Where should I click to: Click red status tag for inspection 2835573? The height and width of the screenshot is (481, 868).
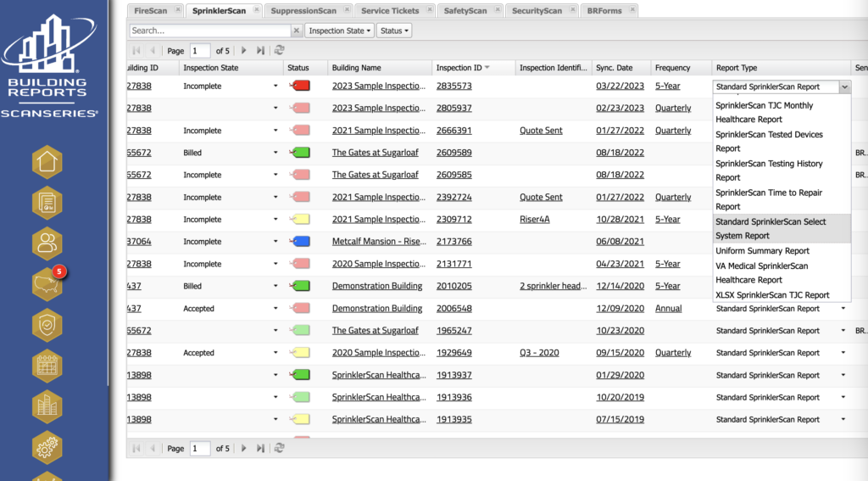[299, 86]
